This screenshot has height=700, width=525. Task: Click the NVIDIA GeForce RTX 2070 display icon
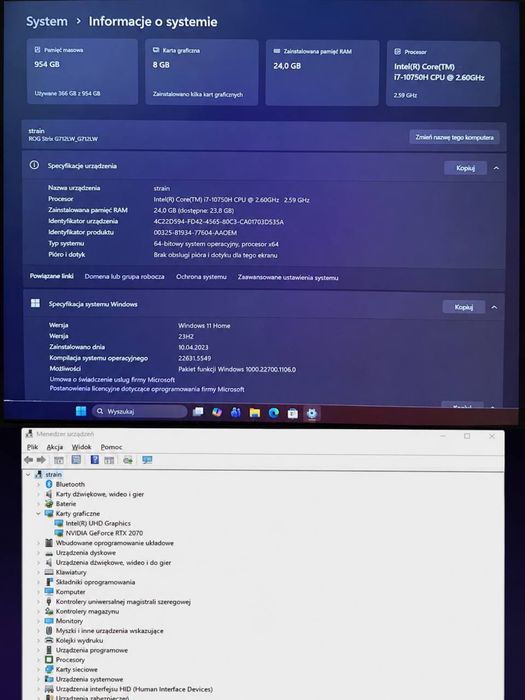58,533
